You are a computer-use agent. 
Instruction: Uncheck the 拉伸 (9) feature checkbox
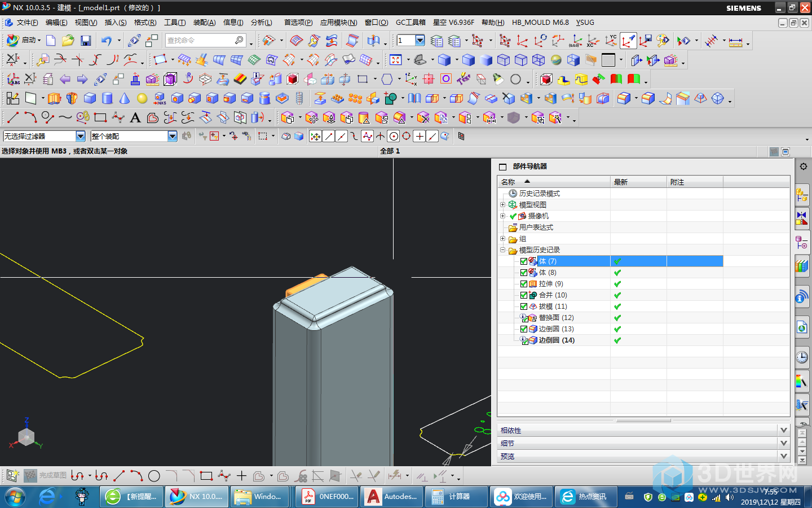(x=524, y=284)
